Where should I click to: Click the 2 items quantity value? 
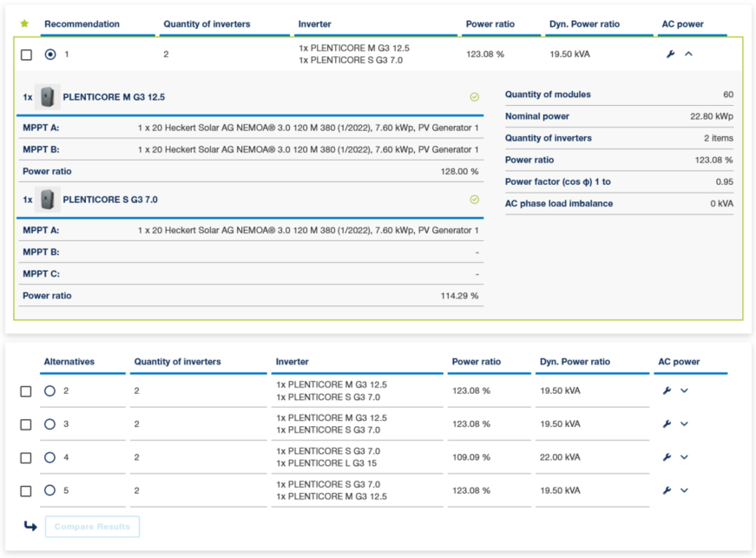(719, 138)
